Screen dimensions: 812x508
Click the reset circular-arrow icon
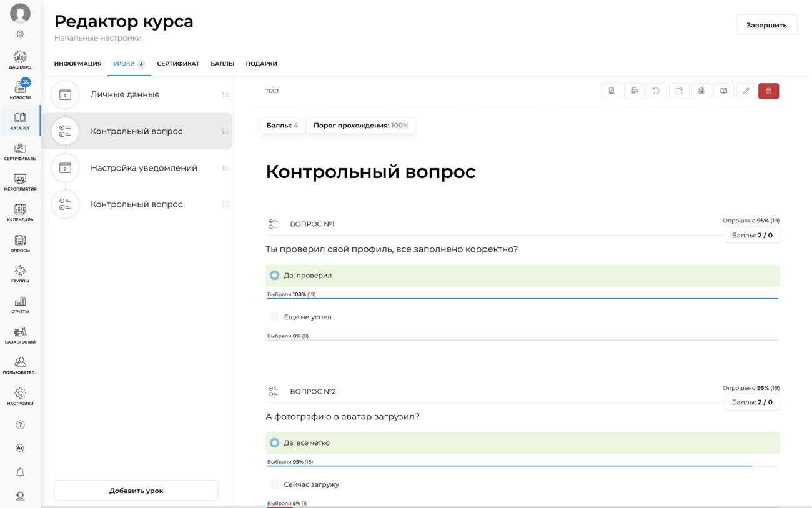coord(656,91)
